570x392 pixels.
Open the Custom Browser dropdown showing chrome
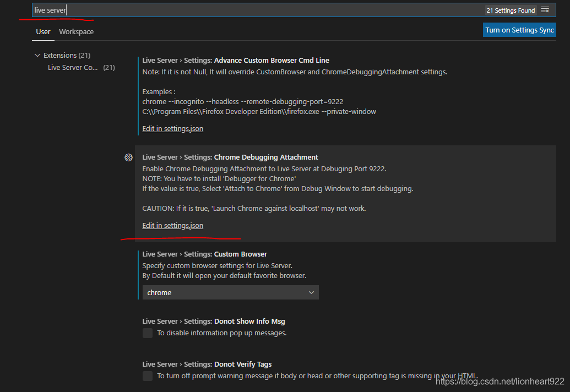[x=230, y=292]
